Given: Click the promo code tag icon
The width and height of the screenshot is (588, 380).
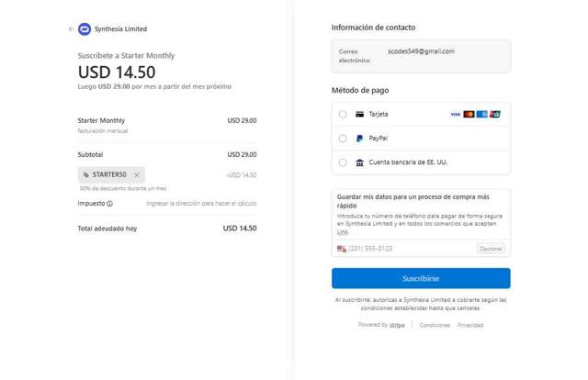Looking at the screenshot, I should pos(86,174).
